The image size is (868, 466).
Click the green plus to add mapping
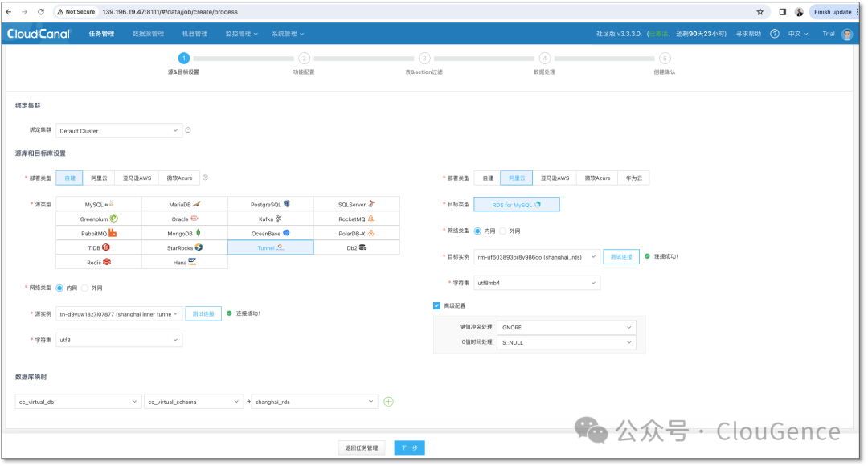click(x=389, y=402)
